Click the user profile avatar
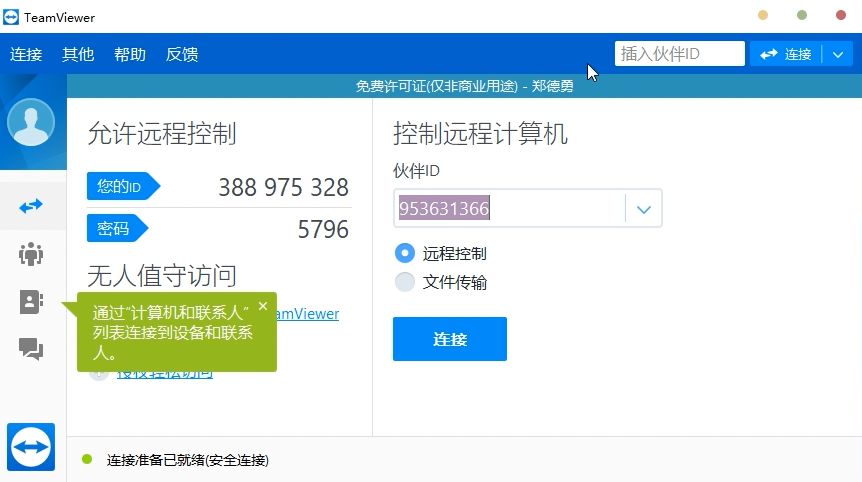This screenshot has height=482, width=862. [x=31, y=123]
